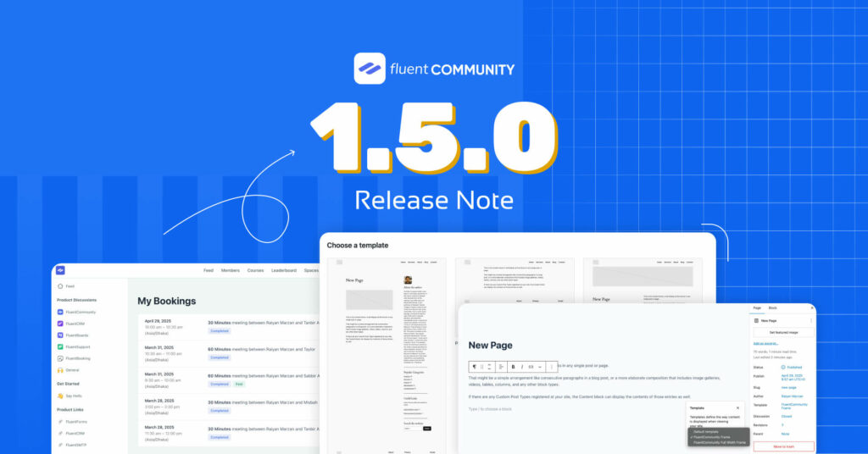Image resolution: width=868 pixels, height=454 pixels.
Task: Select the Default template option in the list
Action: click(x=705, y=431)
